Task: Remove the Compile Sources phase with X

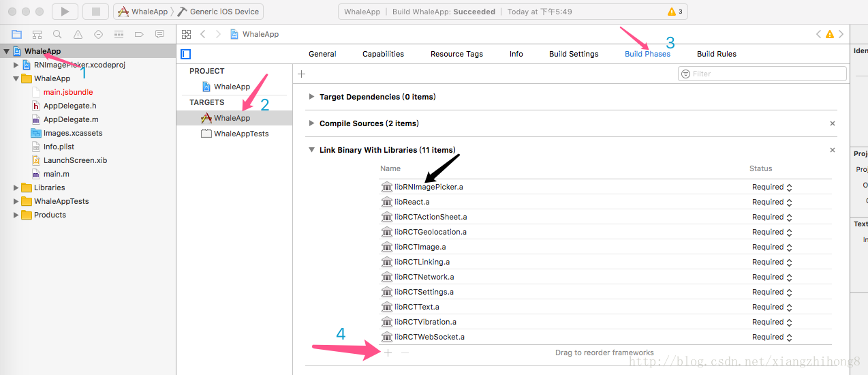Action: tap(832, 123)
